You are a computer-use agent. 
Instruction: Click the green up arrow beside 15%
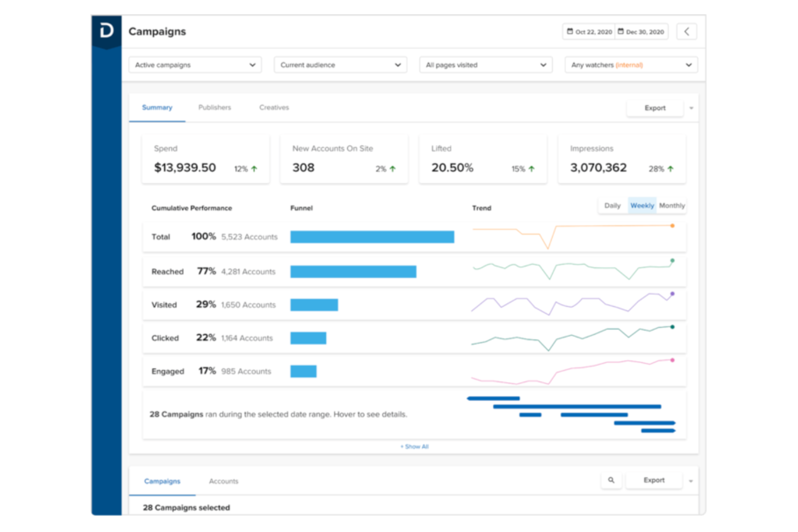(531, 169)
